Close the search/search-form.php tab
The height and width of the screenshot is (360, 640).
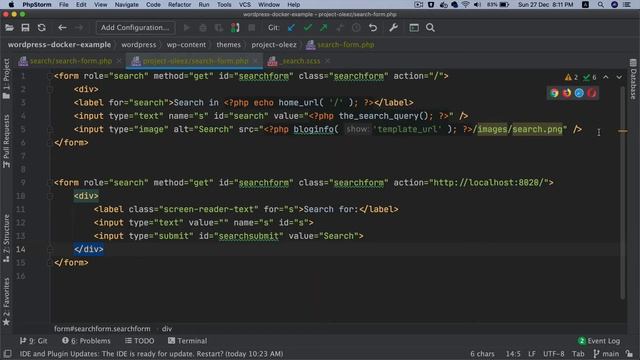(x=119, y=61)
